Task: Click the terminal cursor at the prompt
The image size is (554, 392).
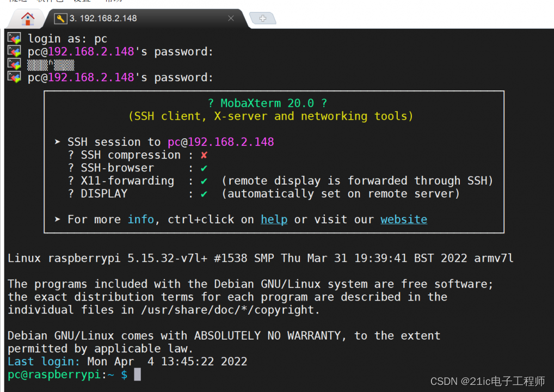Action: click(137, 374)
